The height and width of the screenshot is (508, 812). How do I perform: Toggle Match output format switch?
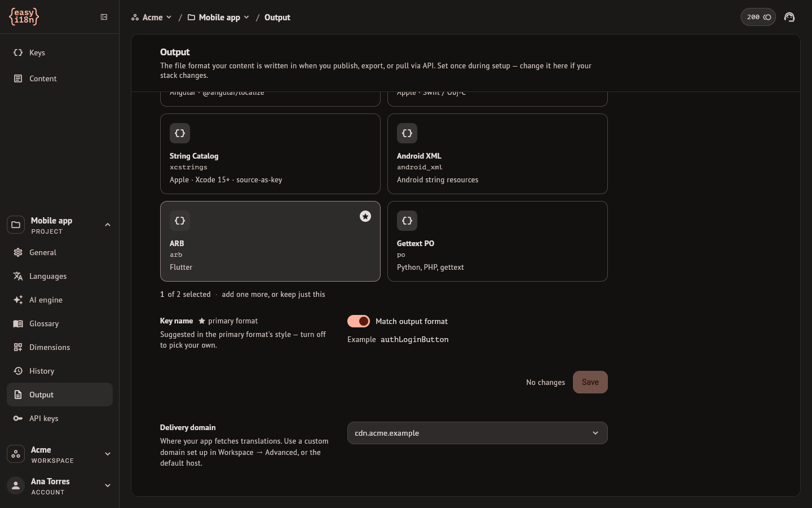(359, 321)
